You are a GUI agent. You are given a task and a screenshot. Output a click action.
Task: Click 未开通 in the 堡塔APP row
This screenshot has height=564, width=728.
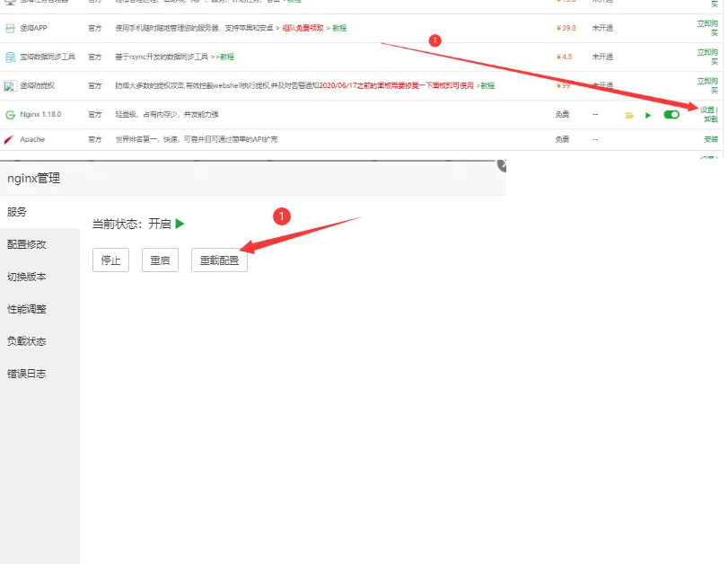pyautogui.click(x=602, y=29)
